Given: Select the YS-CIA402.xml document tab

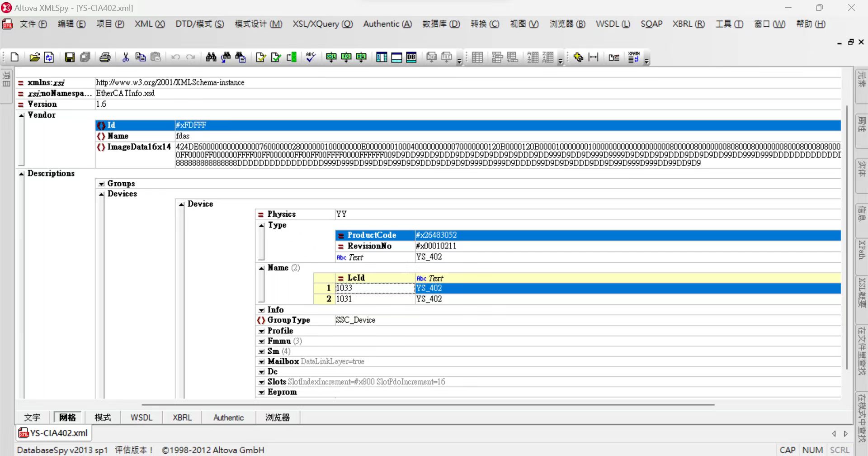Looking at the screenshot, I should click(x=54, y=433).
